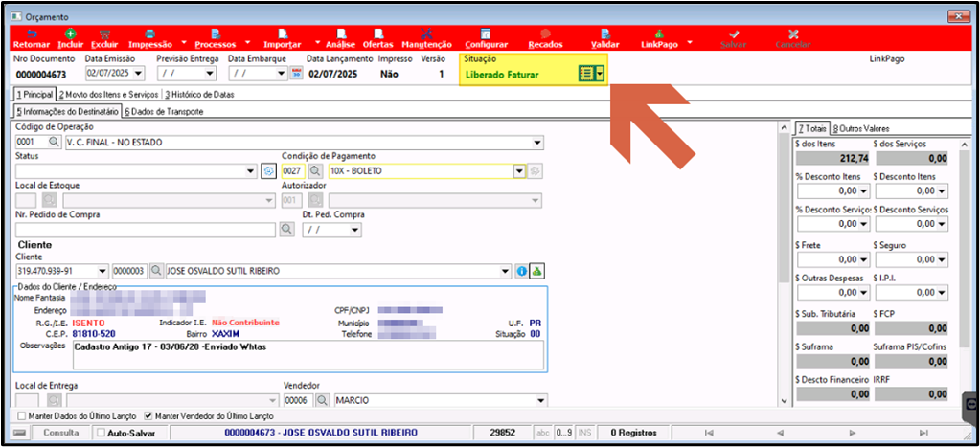Go to previous record navigation button
Viewport: 980px width, 447px height.
[780, 433]
